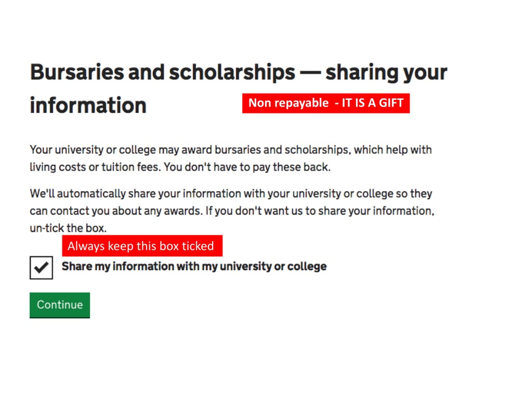
Task: Click the word 'information' in the heading
Action: coord(88,105)
